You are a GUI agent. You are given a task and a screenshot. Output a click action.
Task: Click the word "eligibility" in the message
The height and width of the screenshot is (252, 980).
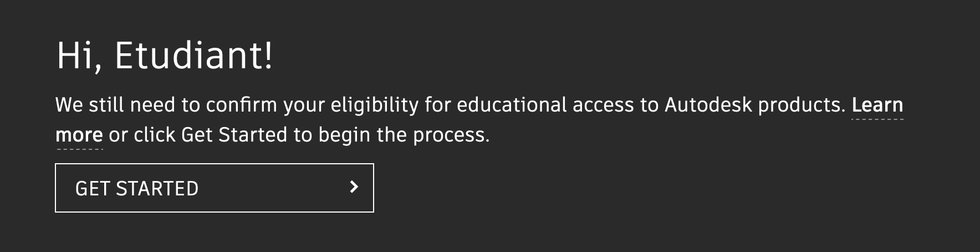pos(374,105)
